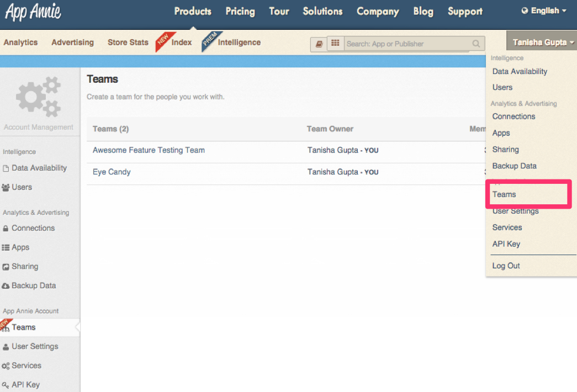Click the Account Management gears icon
Viewport: 577px width, 392px height.
tap(38, 97)
